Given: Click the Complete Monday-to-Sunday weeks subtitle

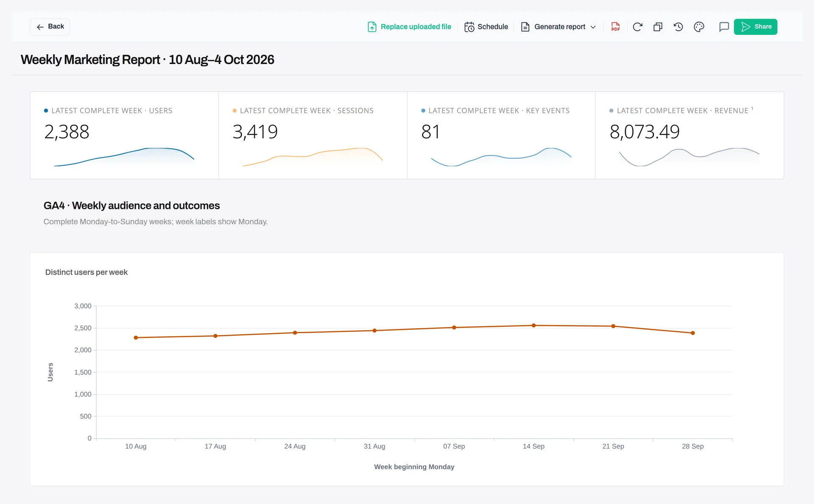Looking at the screenshot, I should (x=156, y=222).
